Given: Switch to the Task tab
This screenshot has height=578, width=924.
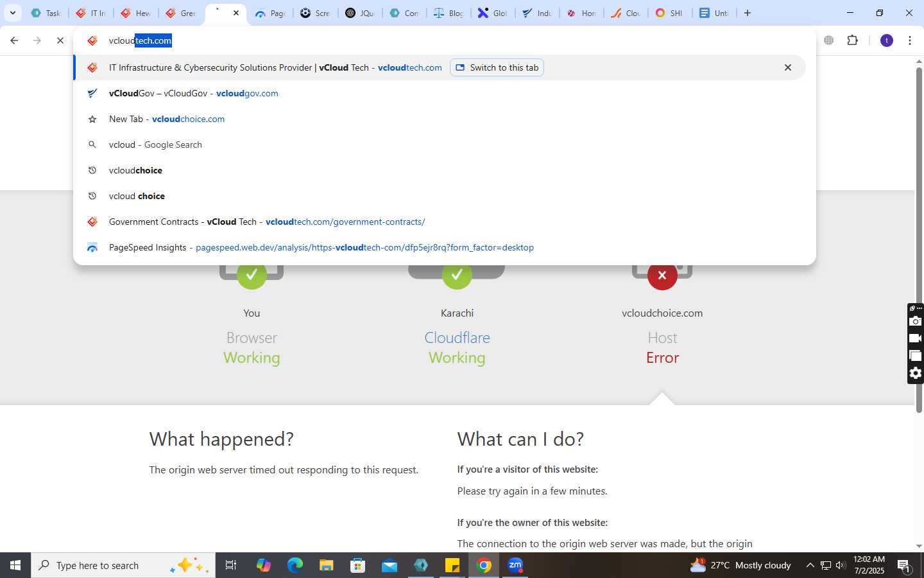Looking at the screenshot, I should (x=46, y=13).
